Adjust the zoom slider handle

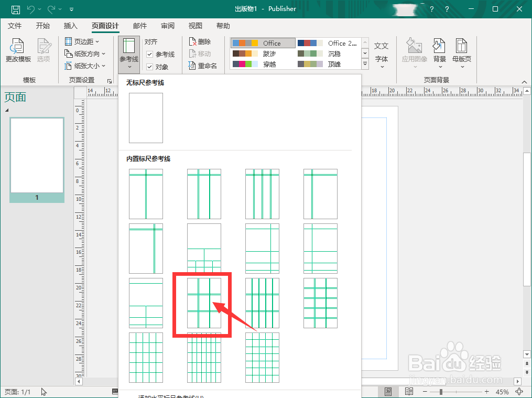point(441,392)
